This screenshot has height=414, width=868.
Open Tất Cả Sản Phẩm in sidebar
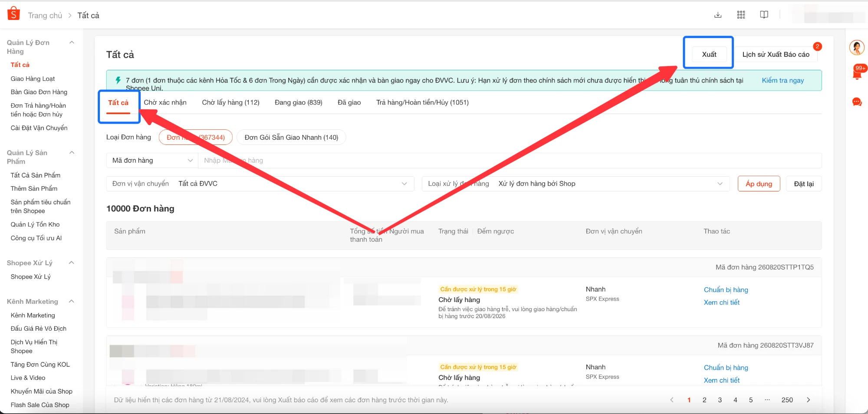pyautogui.click(x=36, y=175)
